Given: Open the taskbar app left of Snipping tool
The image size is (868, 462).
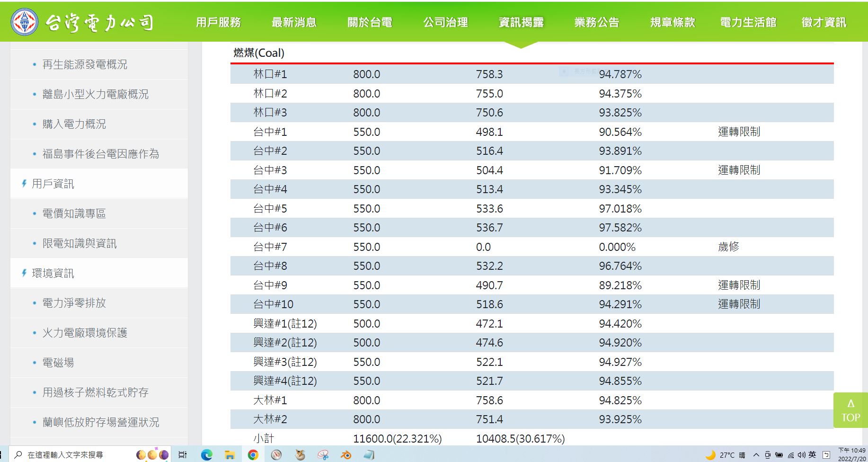Looking at the screenshot, I should coord(300,455).
